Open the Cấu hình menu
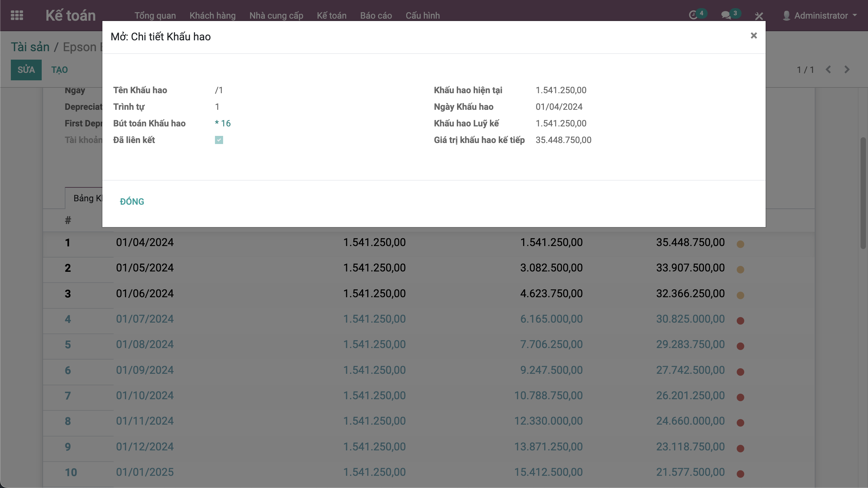The height and width of the screenshot is (488, 868). tap(422, 16)
